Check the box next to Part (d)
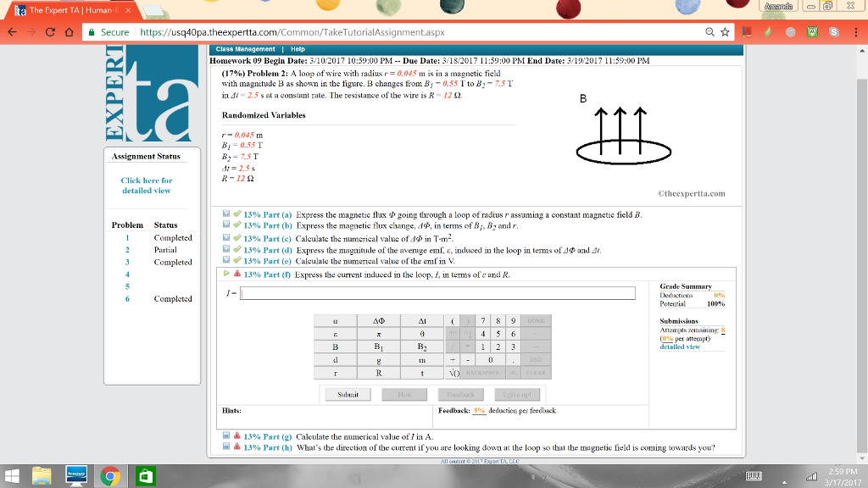The image size is (868, 488). pos(225,249)
